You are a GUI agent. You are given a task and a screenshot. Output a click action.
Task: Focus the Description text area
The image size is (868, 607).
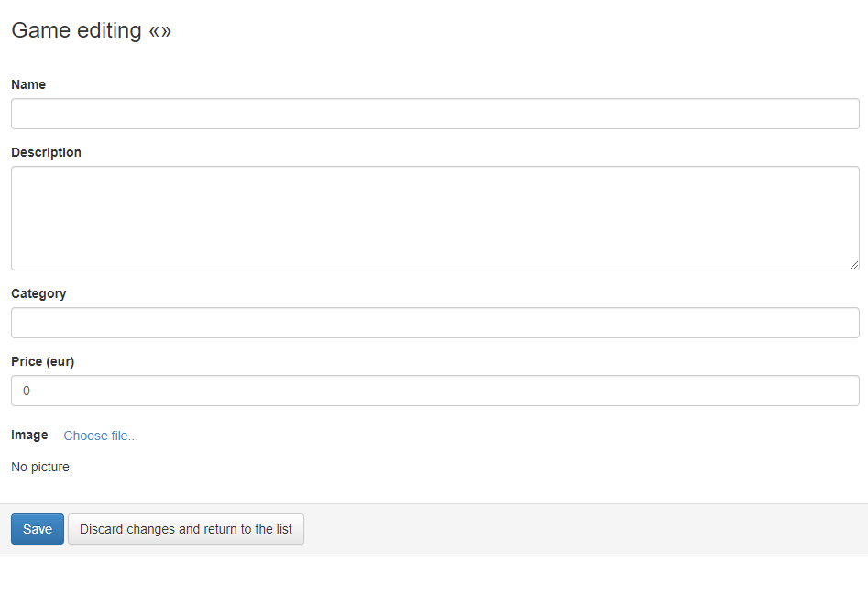435,218
